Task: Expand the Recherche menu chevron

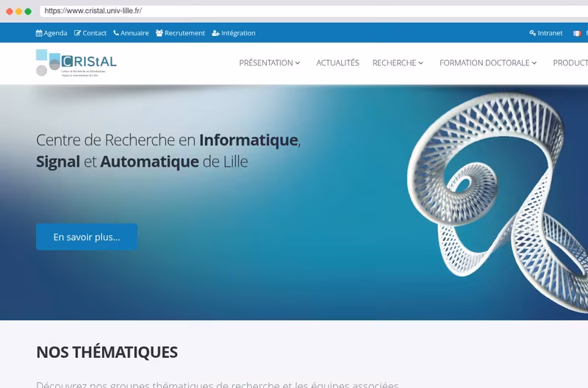Action: tap(420, 63)
